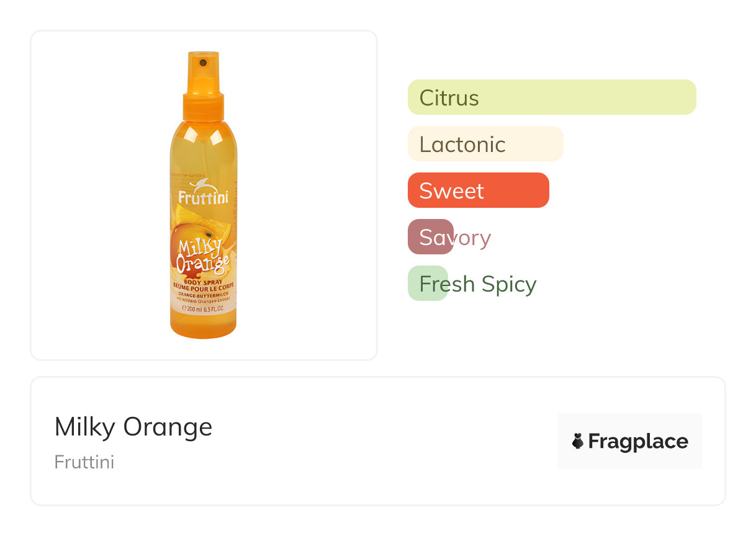Screen dimensions: 756x536
Task: Open the Fragplace wordmark link
Action: point(637,441)
